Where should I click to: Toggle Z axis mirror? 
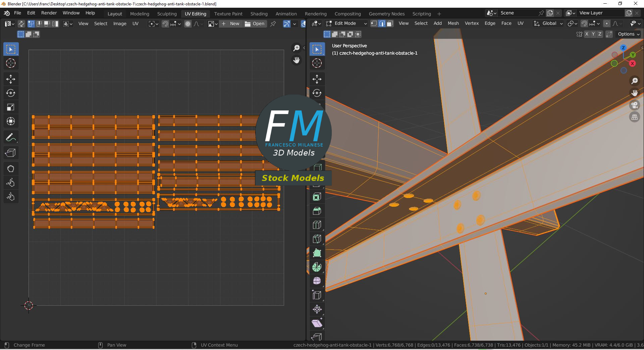600,34
